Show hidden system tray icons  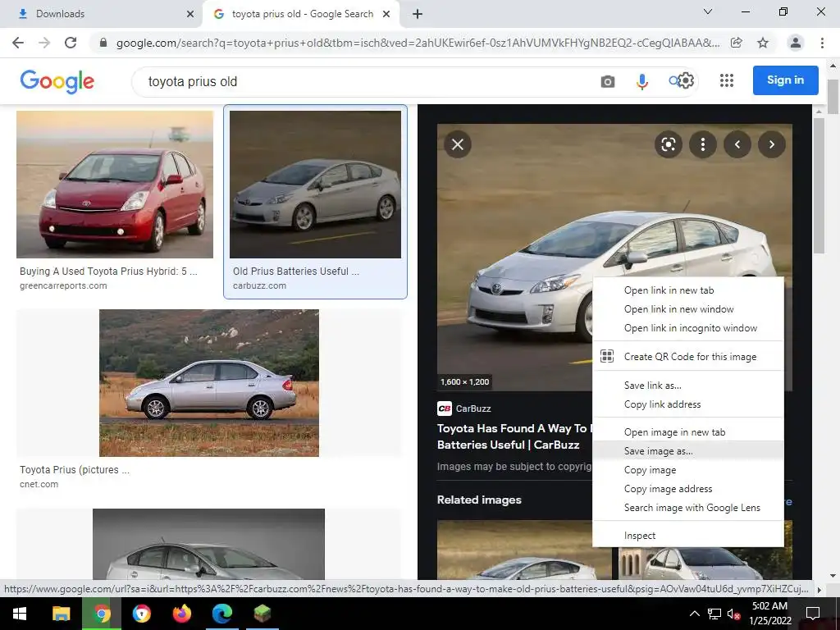694,614
